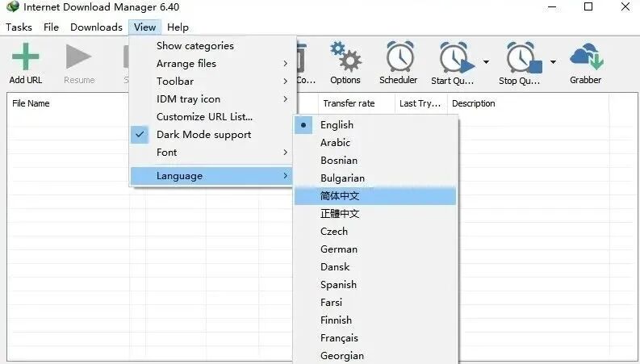Open the Help menu
Image resolution: width=640 pixels, height=364 pixels.
pos(178,27)
